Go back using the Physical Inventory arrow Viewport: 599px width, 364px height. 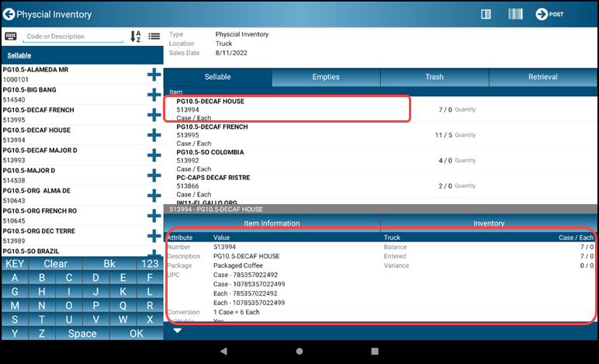pos(9,15)
